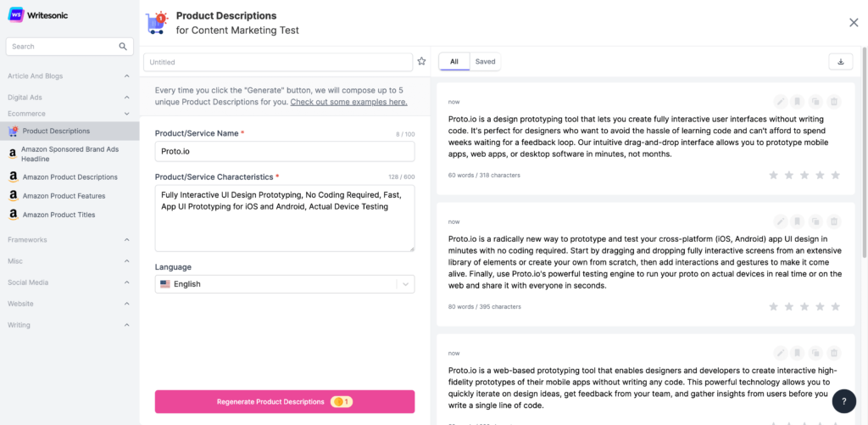Viewport: 868px width, 425px height.
Task: Click the Amazon icon beside Amazon Product Titles
Action: pos(14,215)
